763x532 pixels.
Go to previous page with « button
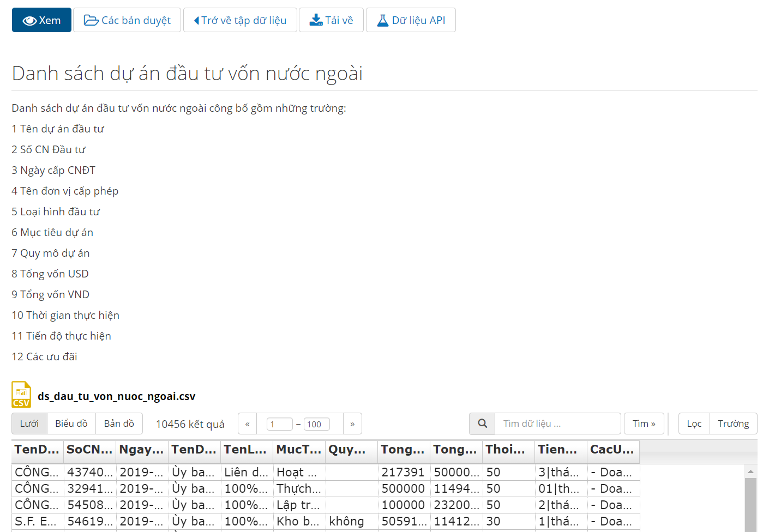click(x=247, y=424)
